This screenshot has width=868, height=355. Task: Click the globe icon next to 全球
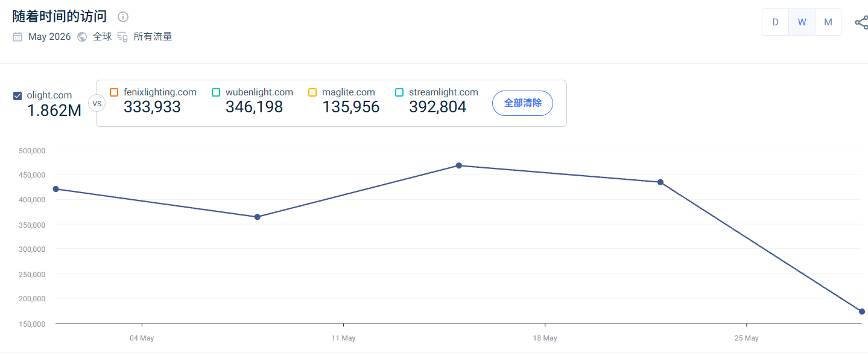click(82, 37)
